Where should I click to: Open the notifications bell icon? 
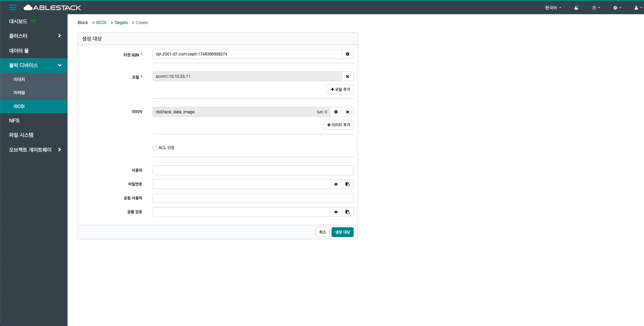coord(576,8)
